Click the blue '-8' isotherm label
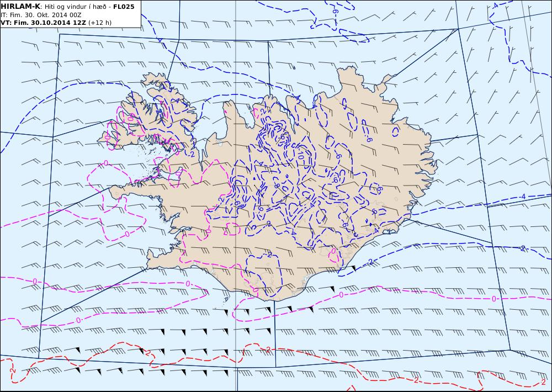The image size is (552, 392). tap(277, 186)
